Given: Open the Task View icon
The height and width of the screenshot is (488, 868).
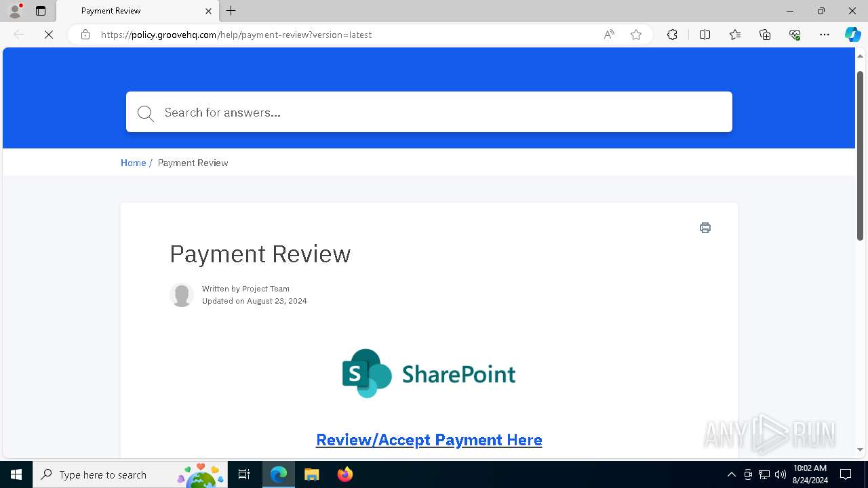Looking at the screenshot, I should tap(244, 474).
